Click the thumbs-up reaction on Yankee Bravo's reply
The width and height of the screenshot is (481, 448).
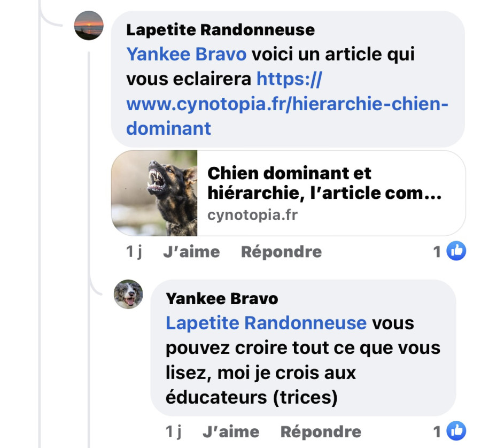pos(456,431)
